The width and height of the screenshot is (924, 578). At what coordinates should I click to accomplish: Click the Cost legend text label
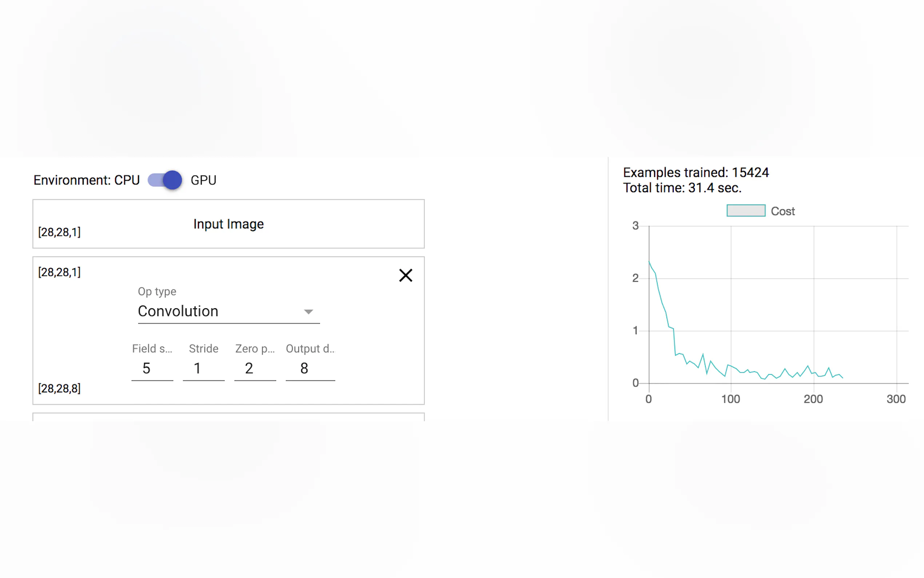[x=782, y=211]
